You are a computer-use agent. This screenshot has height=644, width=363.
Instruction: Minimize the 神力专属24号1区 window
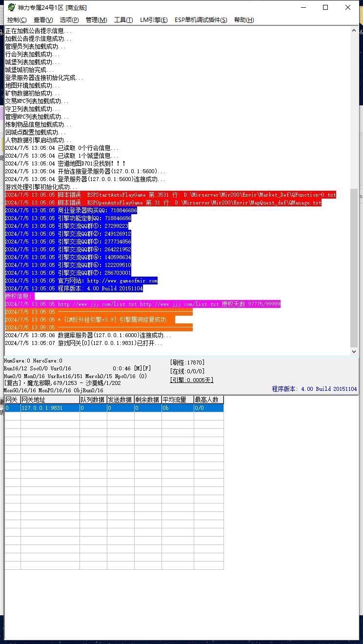coord(303,7)
